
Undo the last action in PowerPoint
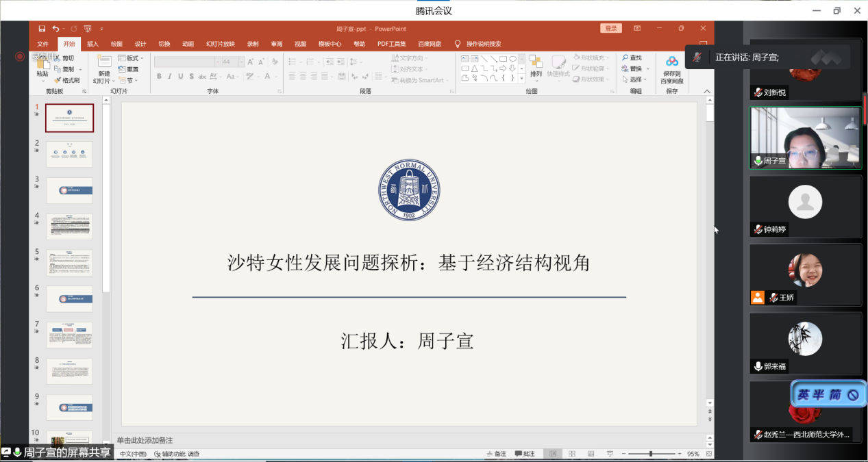55,29
